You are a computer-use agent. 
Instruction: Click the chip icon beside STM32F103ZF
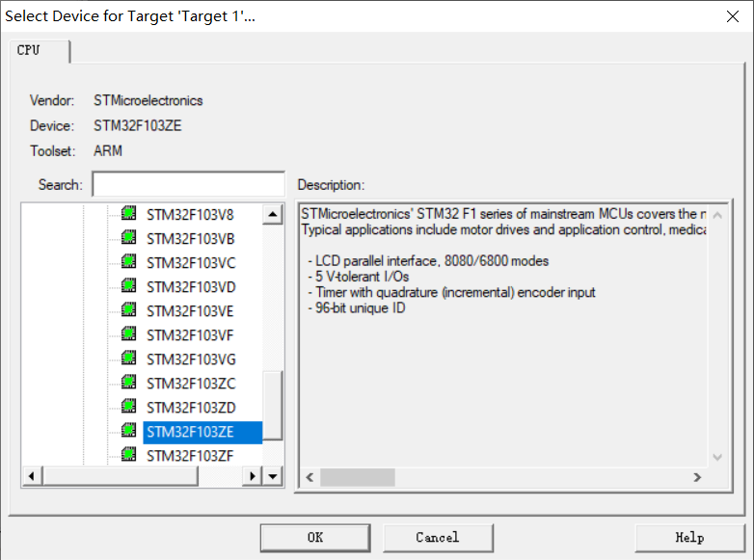pyautogui.click(x=128, y=454)
